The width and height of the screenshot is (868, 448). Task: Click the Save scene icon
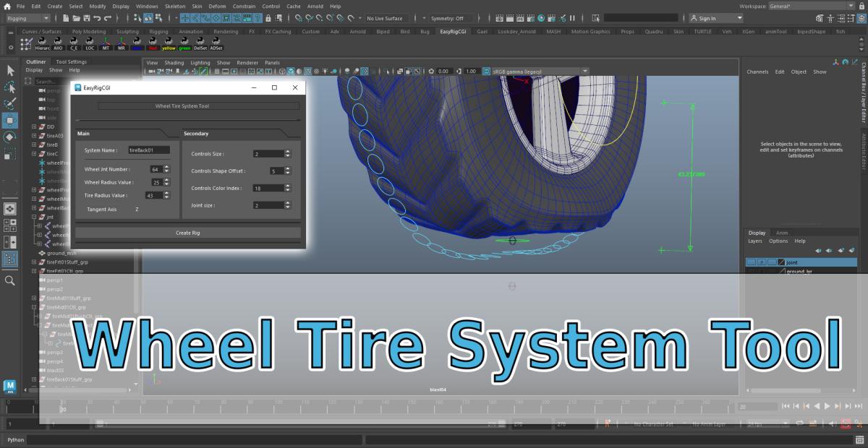87,18
